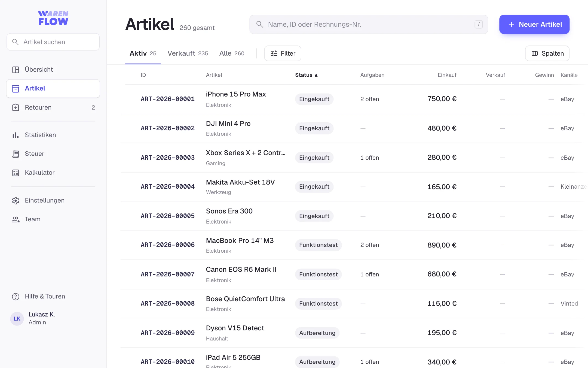Click the Funktionstest badge for MacBook Pro
Screen dimensions: 588x368
point(318,245)
